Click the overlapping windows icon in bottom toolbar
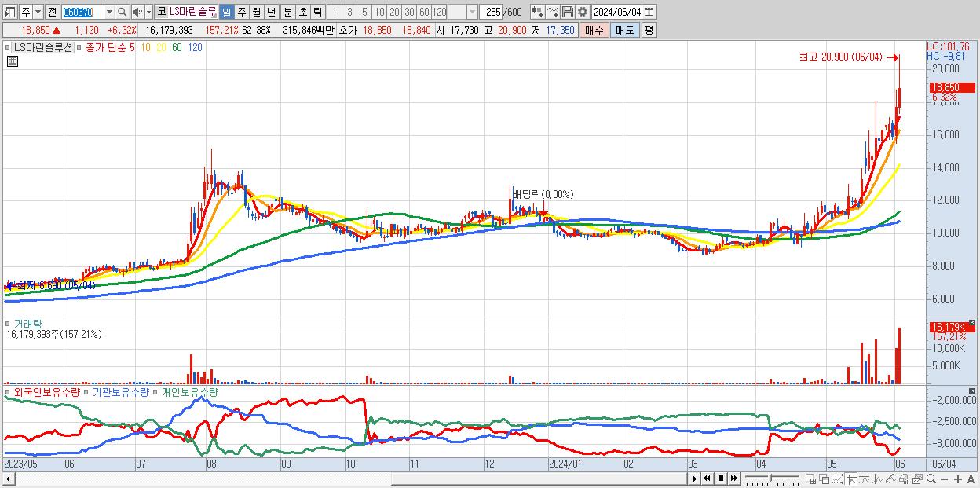The height and width of the screenshot is (488, 980). coord(825,479)
